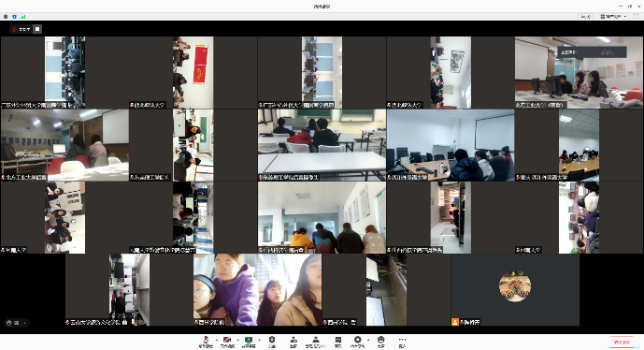Click the red end meeting button
This screenshot has height=350, width=644.
[x=622, y=343]
